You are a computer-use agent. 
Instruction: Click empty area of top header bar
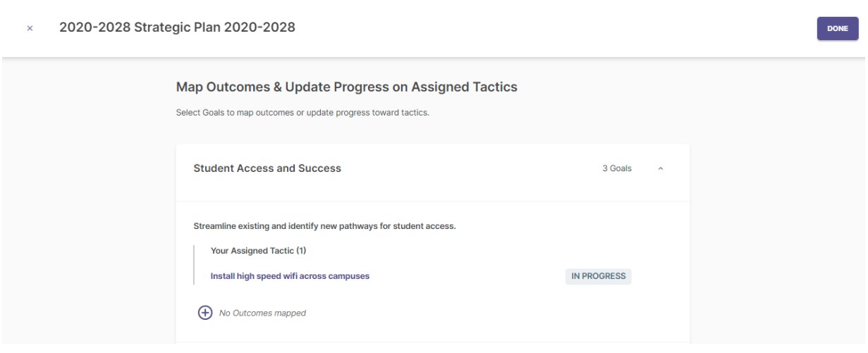[x=550, y=28]
